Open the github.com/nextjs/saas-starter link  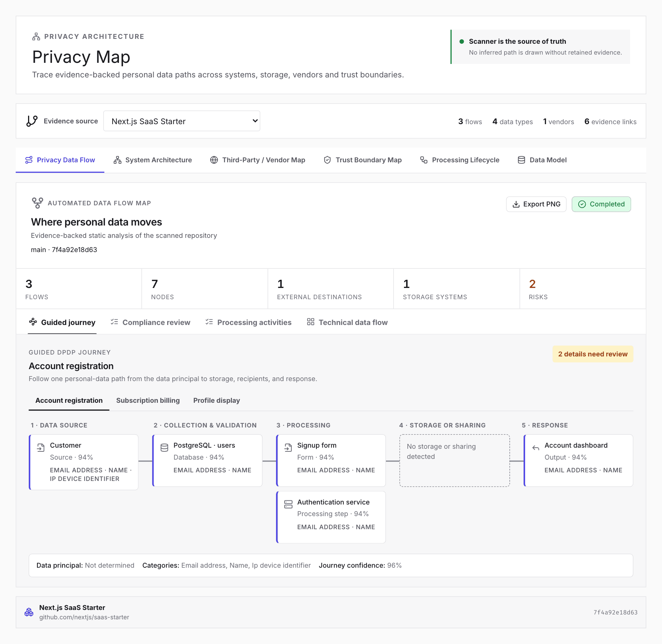[84, 617]
